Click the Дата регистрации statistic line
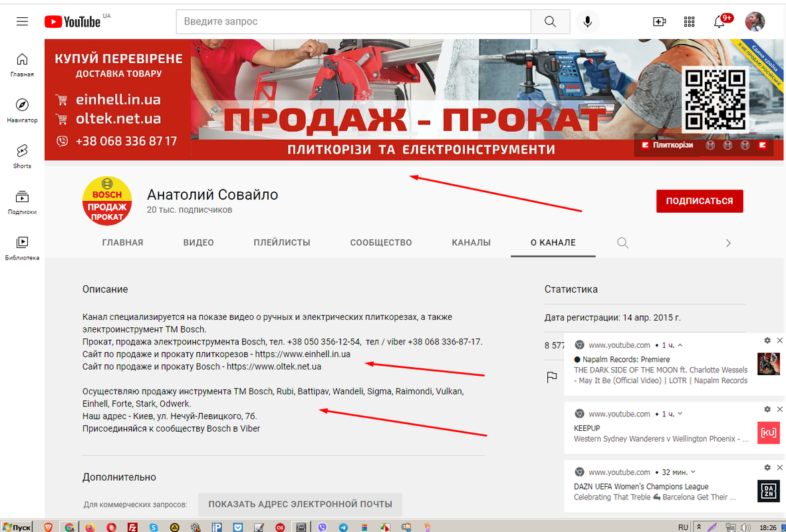This screenshot has width=786, height=532. [612, 318]
